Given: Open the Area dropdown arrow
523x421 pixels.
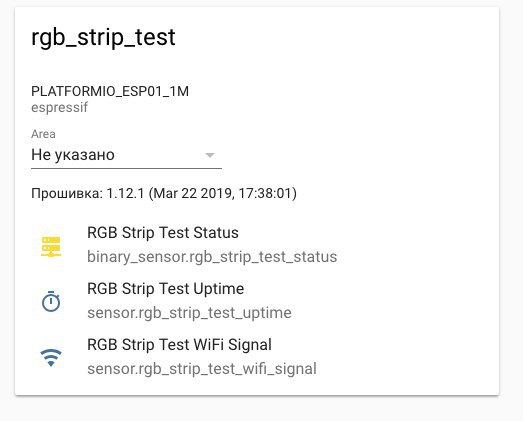Looking at the screenshot, I should [x=210, y=155].
